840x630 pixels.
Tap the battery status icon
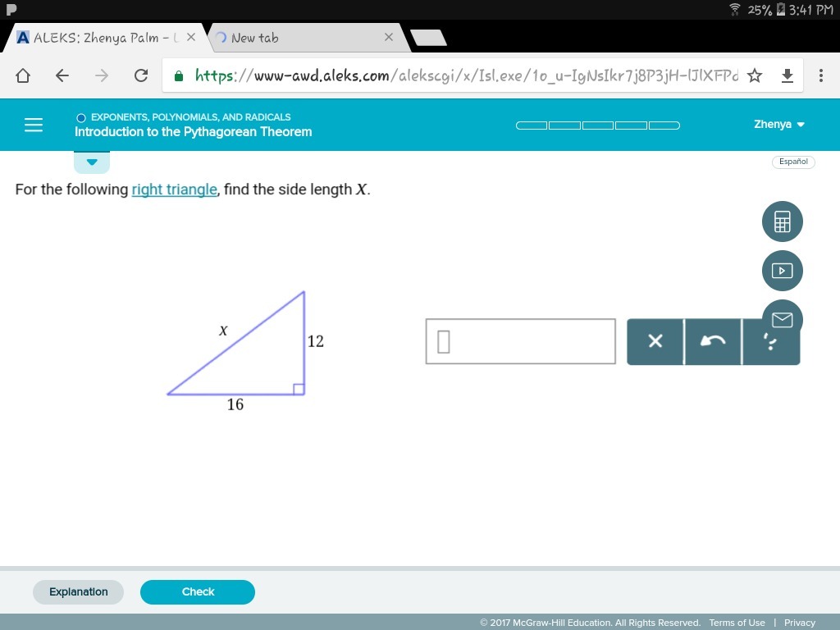tap(781, 9)
